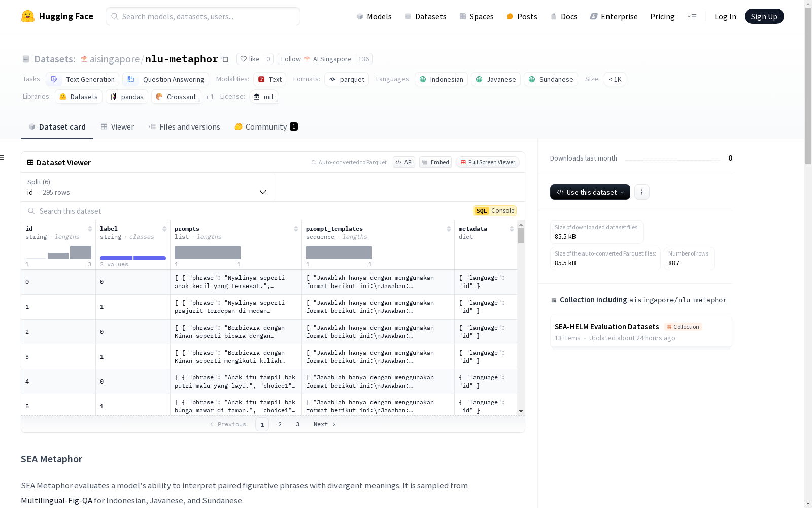
Task: Click the search magnifier in dataset search
Action: pyautogui.click(x=31, y=211)
